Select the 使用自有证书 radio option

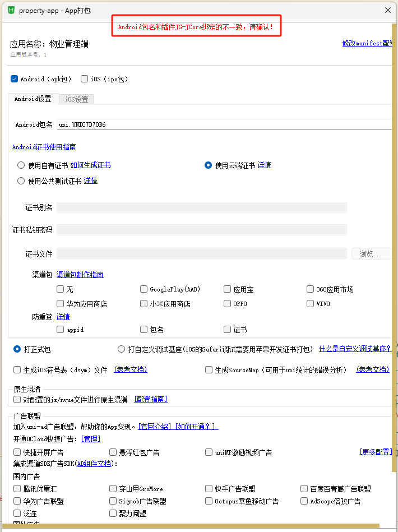point(21,165)
